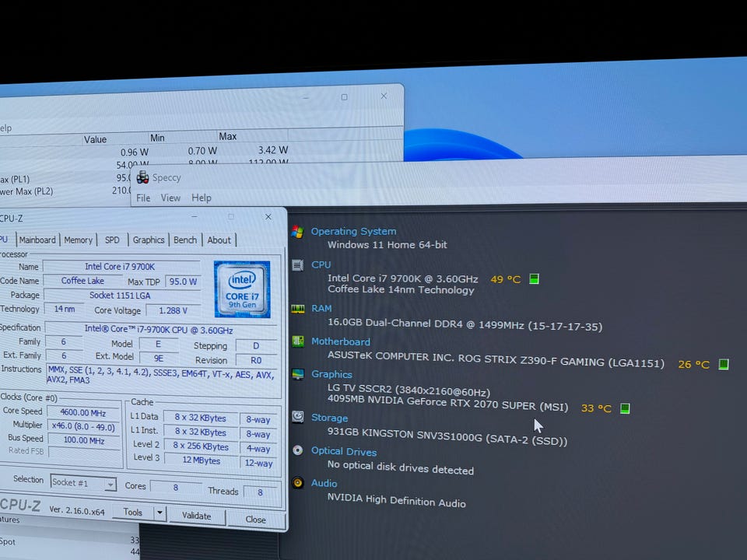Viewport: 747px width, 560px height.
Task: Click the Motherboard icon in Speccy
Action: tap(298, 341)
